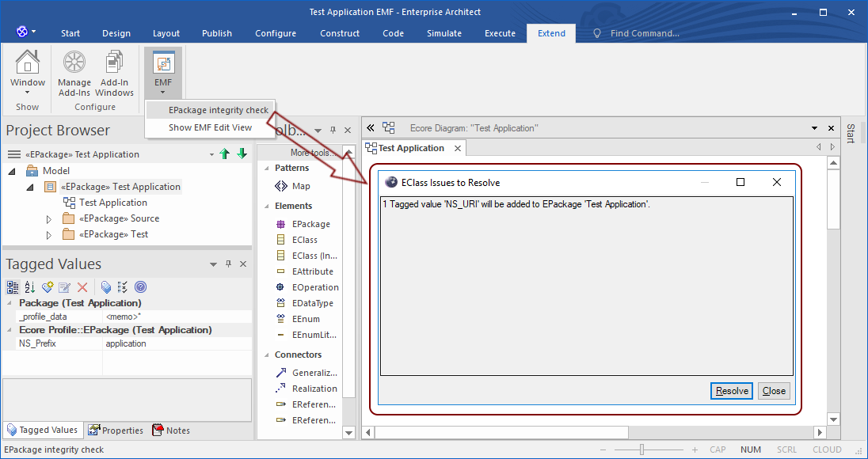Zoom in with the plus button

695,450
